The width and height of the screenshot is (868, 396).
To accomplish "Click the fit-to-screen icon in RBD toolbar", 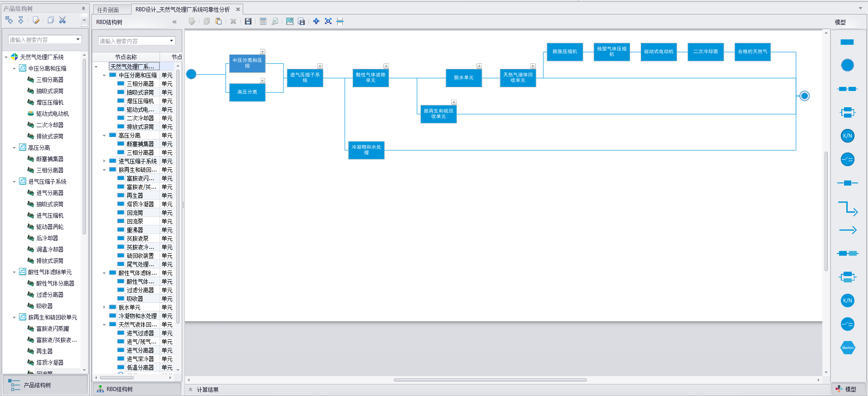I will [x=328, y=21].
